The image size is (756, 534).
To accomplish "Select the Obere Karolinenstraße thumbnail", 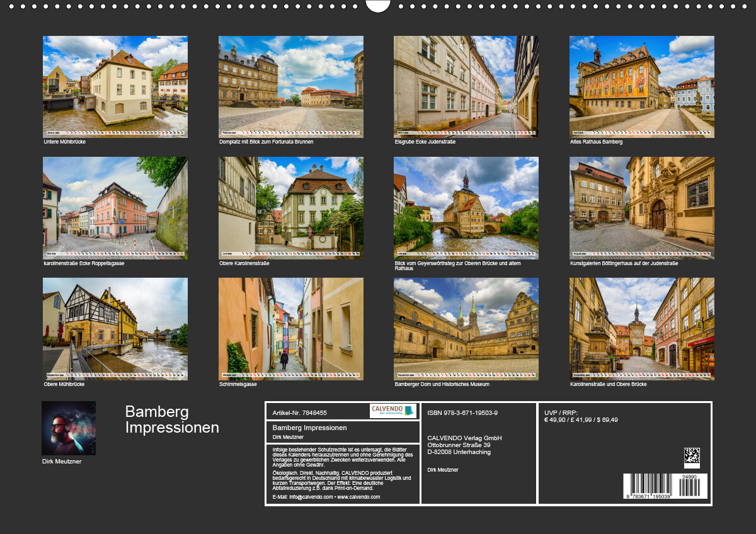I will tap(291, 208).
